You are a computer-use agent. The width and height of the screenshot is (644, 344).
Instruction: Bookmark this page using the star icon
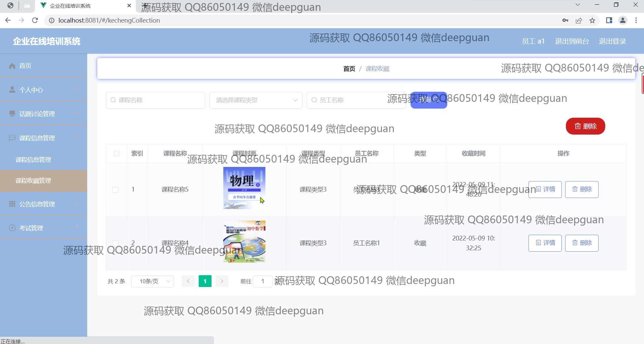coord(592,21)
